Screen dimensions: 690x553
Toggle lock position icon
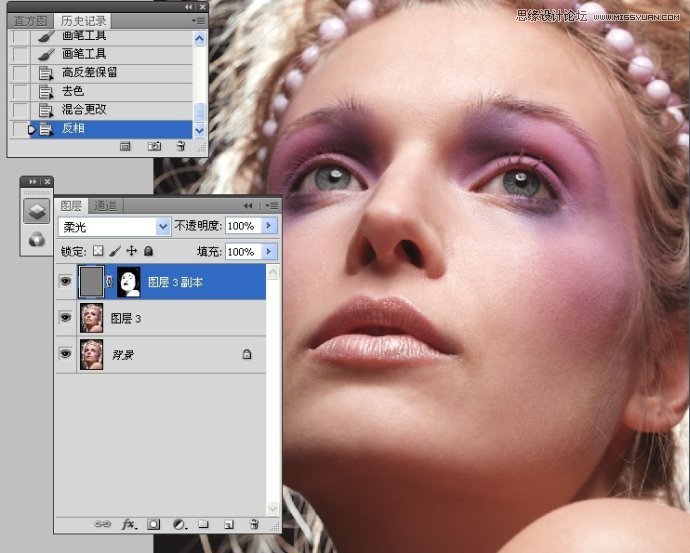click(x=132, y=251)
